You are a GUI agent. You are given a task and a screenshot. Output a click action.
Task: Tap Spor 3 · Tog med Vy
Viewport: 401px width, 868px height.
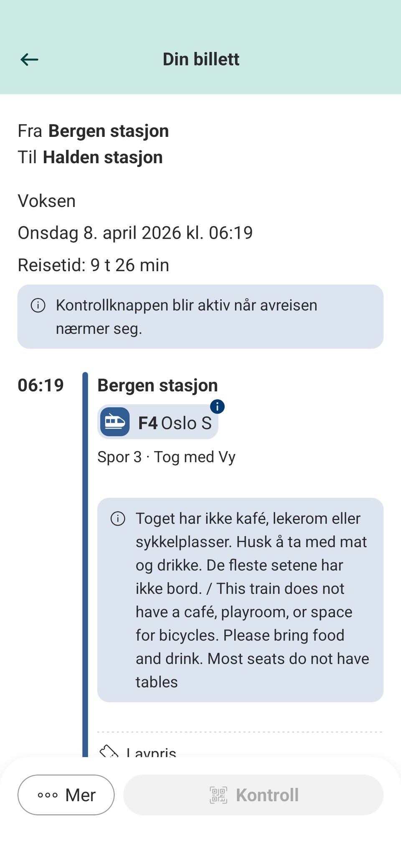166,457
